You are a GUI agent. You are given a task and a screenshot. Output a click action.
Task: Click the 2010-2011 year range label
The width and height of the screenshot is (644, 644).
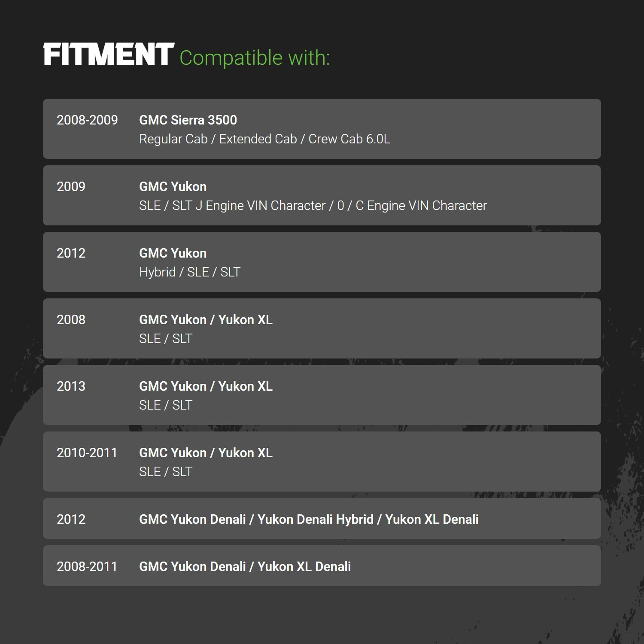(87, 453)
